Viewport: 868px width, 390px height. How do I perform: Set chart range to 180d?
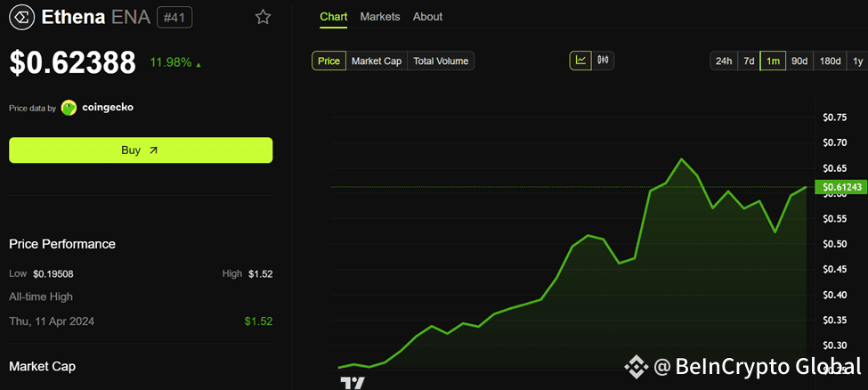(830, 61)
